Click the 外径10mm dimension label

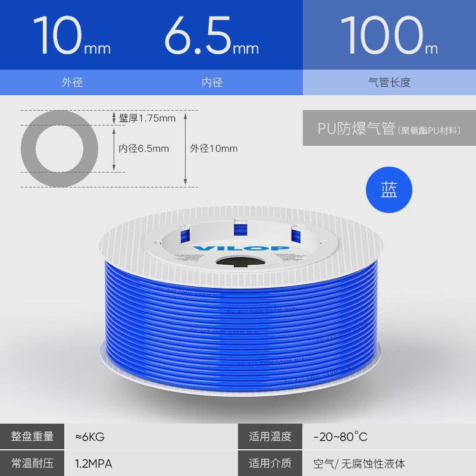[214, 148]
